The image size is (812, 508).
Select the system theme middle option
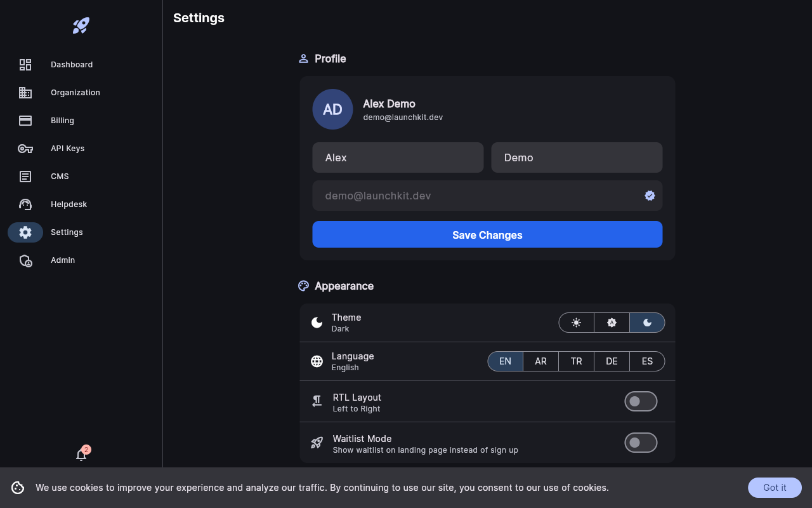coord(612,323)
